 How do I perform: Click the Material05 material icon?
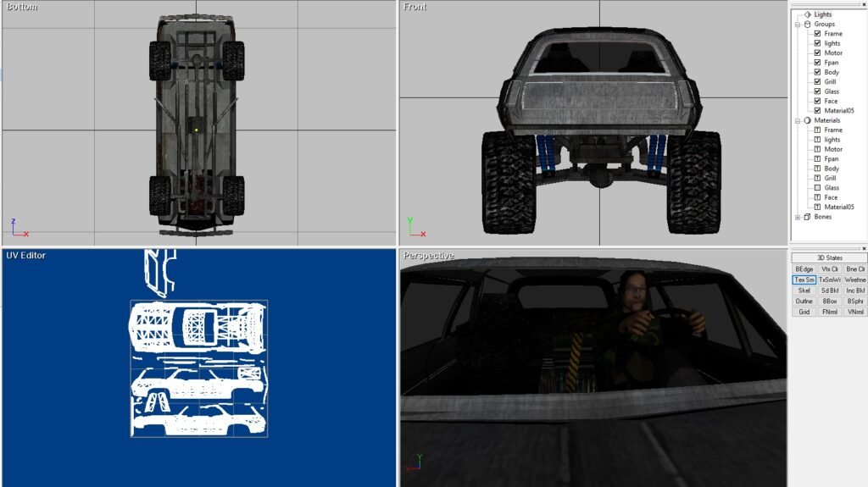coord(817,207)
